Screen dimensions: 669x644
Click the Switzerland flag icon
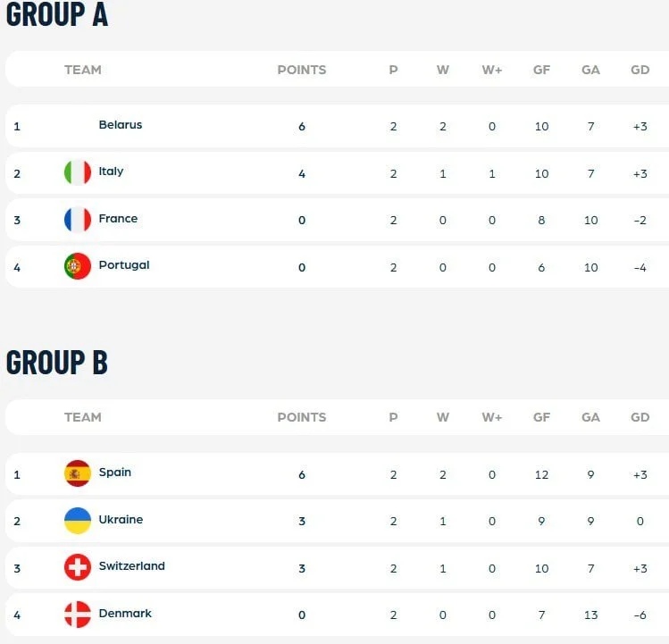(x=77, y=567)
